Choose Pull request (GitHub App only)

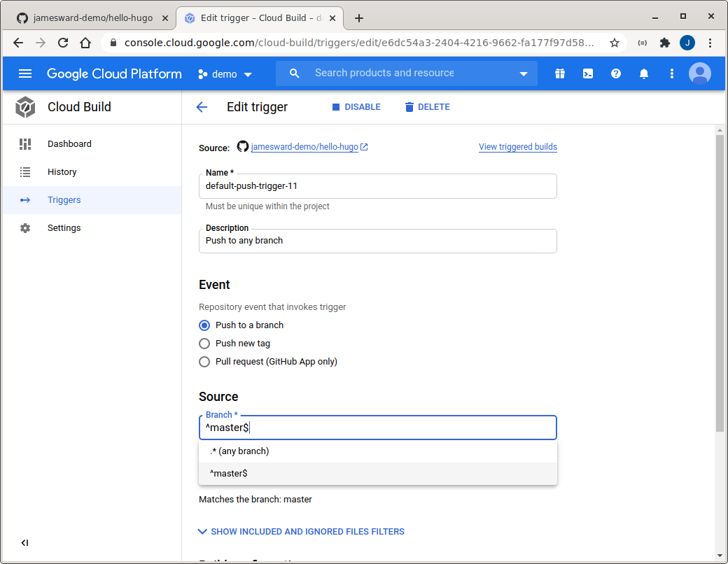(204, 362)
